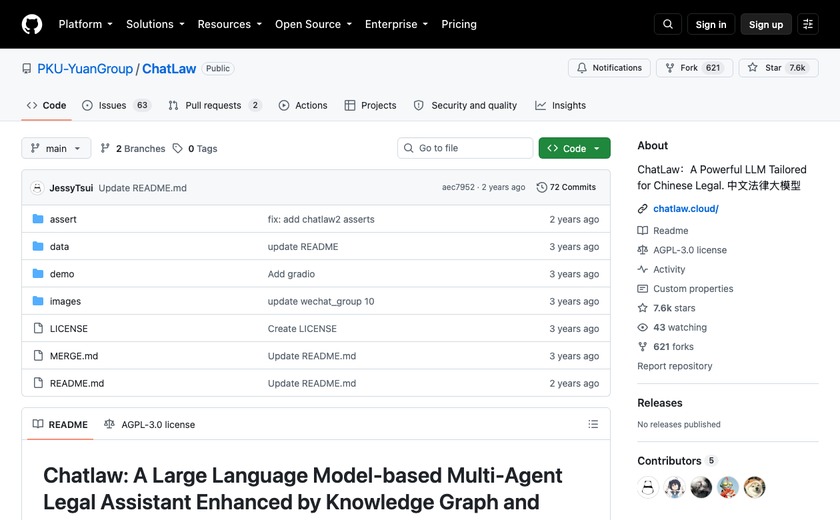
Task: Open the latest commit message Update README.md
Action: (142, 188)
